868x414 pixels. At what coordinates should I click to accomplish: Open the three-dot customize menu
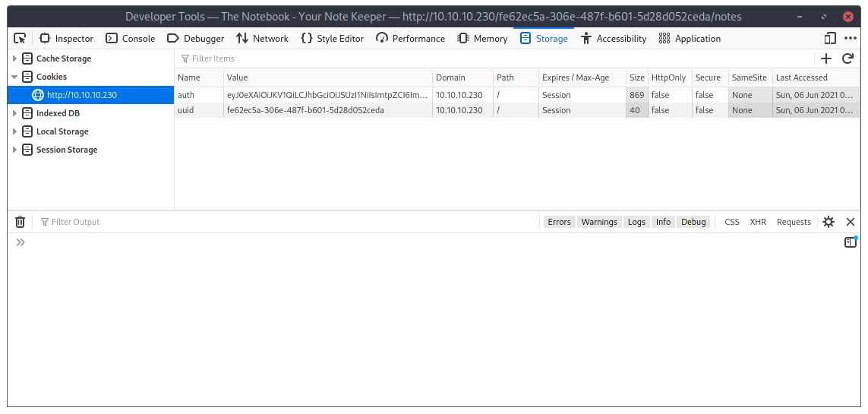[x=850, y=38]
